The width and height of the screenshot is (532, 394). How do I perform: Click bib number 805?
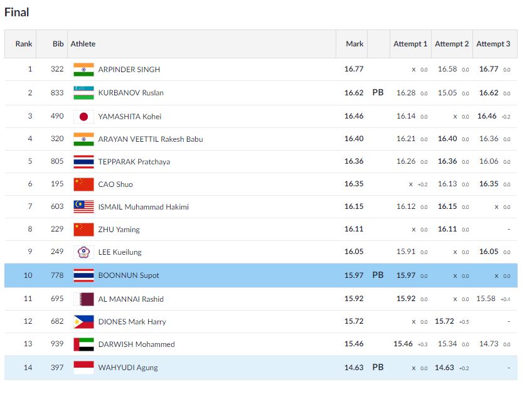click(57, 161)
